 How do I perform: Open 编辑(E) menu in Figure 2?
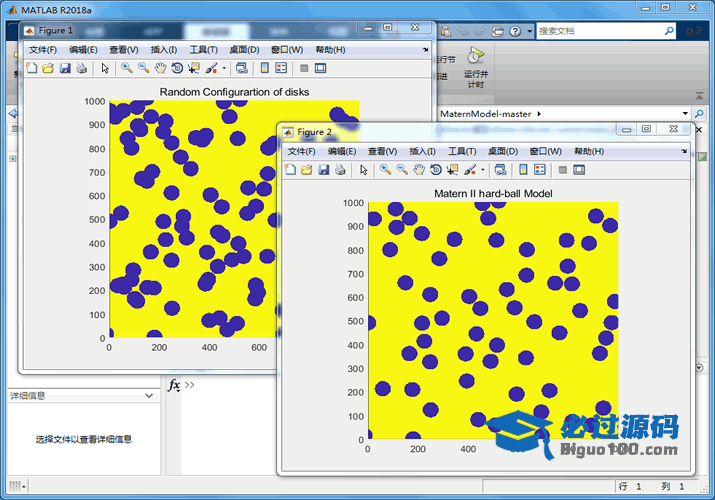[342, 151]
